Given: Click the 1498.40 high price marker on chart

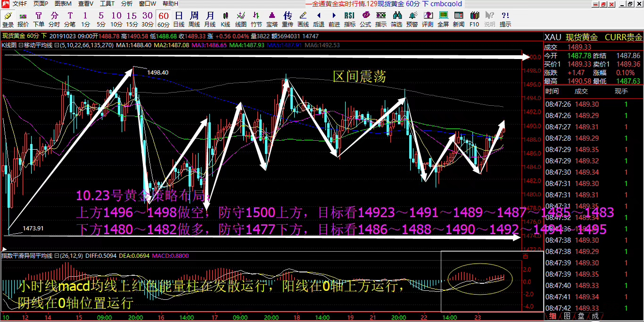Looking at the screenshot, I should coord(158,73).
